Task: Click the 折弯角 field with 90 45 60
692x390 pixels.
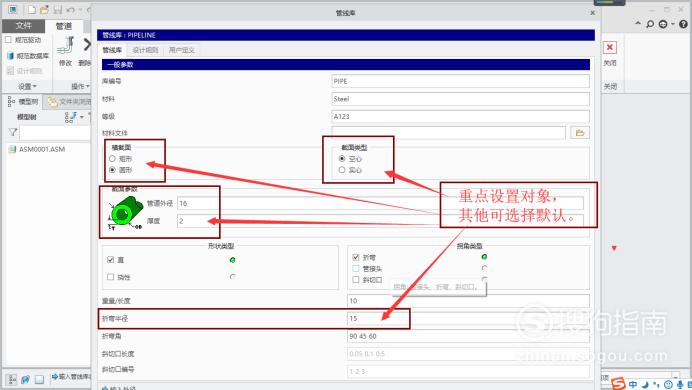Action: [468, 336]
